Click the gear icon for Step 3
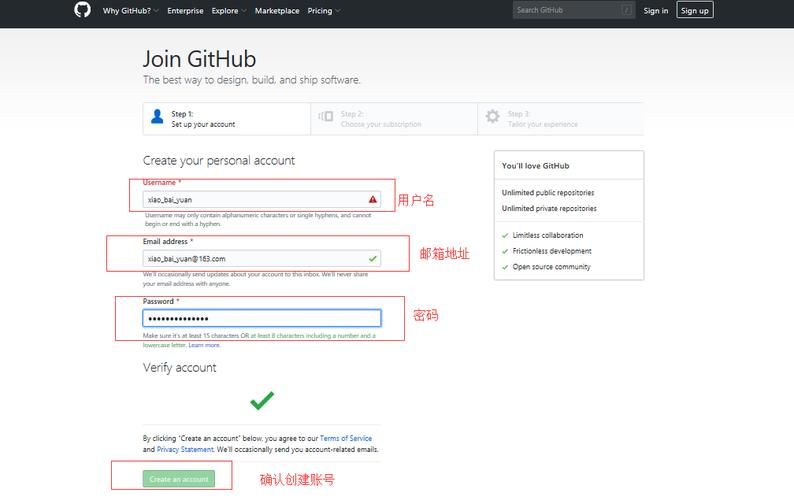The width and height of the screenshot is (794, 500). pyautogui.click(x=493, y=117)
